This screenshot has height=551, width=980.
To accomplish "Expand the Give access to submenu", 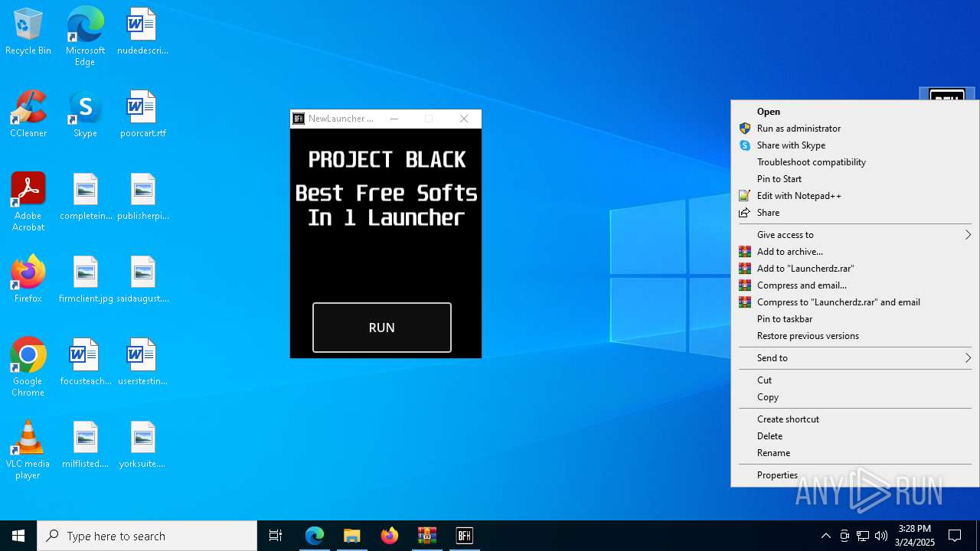I will coord(855,235).
